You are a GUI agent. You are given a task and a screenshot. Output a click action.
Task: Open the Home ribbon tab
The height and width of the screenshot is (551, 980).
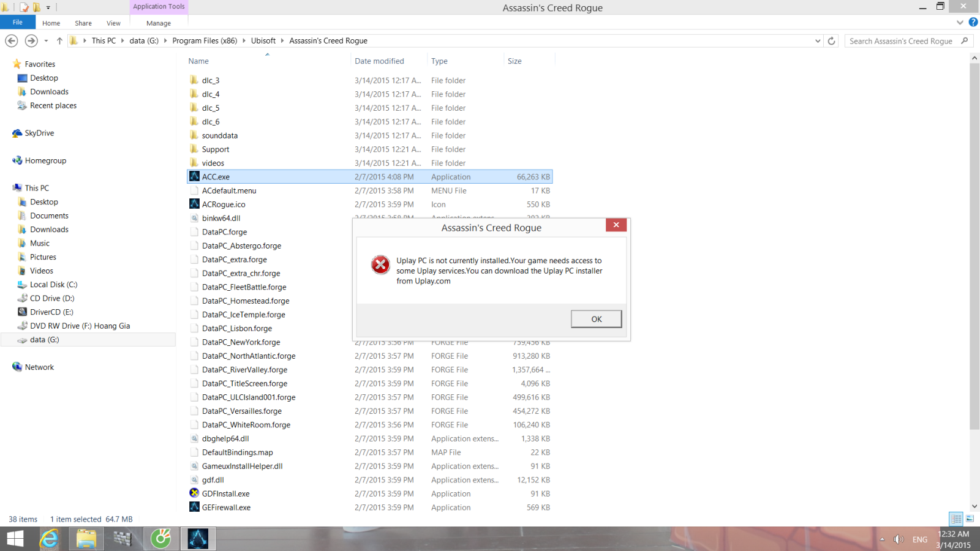point(51,23)
